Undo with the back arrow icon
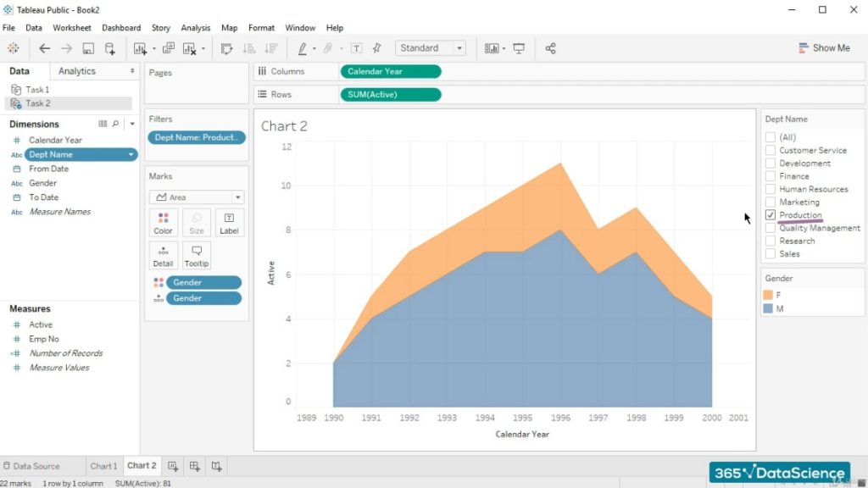The width and height of the screenshot is (868, 488). [x=44, y=48]
